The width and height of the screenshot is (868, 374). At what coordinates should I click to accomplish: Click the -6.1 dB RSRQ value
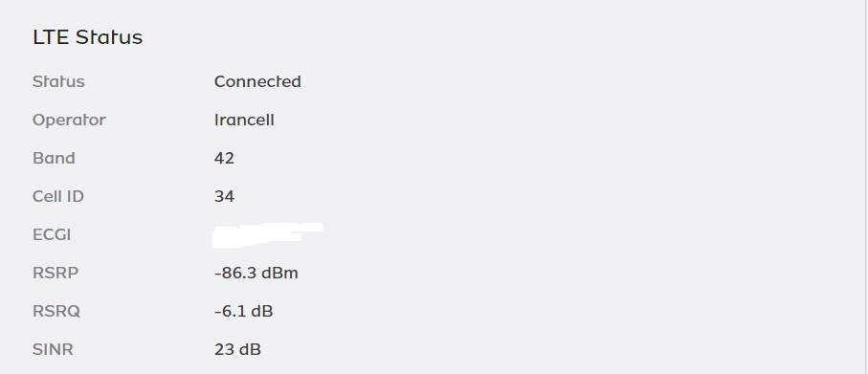pyautogui.click(x=244, y=311)
